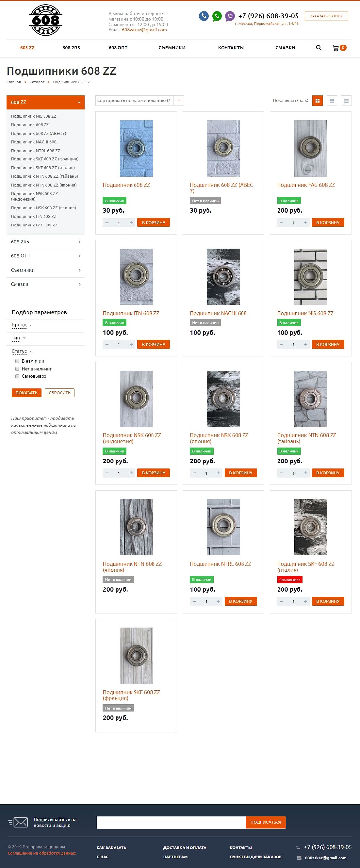Viewport: 360px width, 868px height.
Task: Open the sort by name dropdown
Action: click(x=139, y=100)
